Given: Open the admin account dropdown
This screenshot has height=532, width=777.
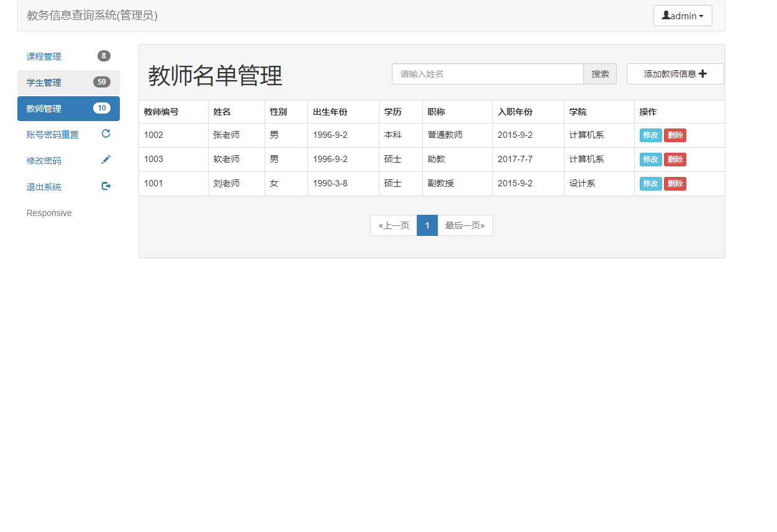Looking at the screenshot, I should tap(683, 15).
